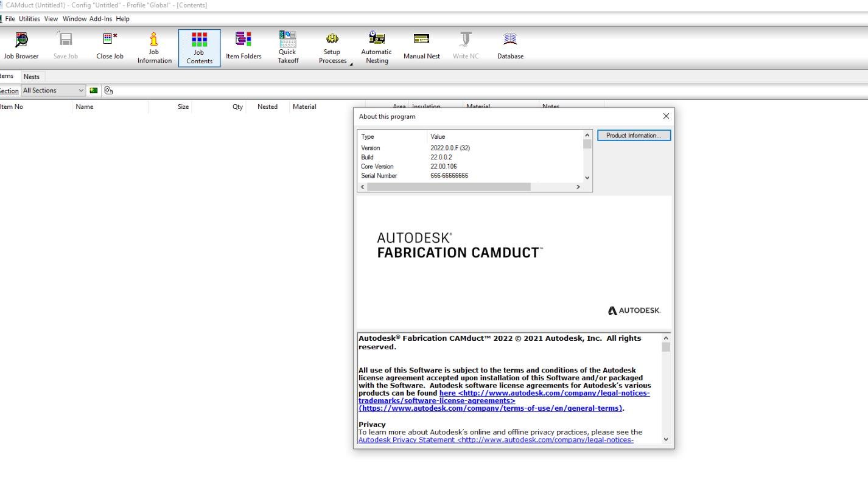
Task: Run Automatic Nesting
Action: click(x=377, y=47)
